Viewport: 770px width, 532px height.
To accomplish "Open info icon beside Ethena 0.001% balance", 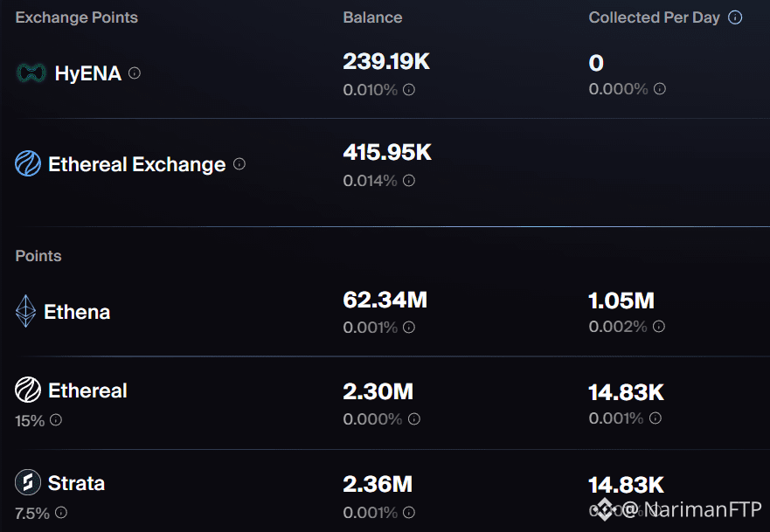I will (x=409, y=328).
